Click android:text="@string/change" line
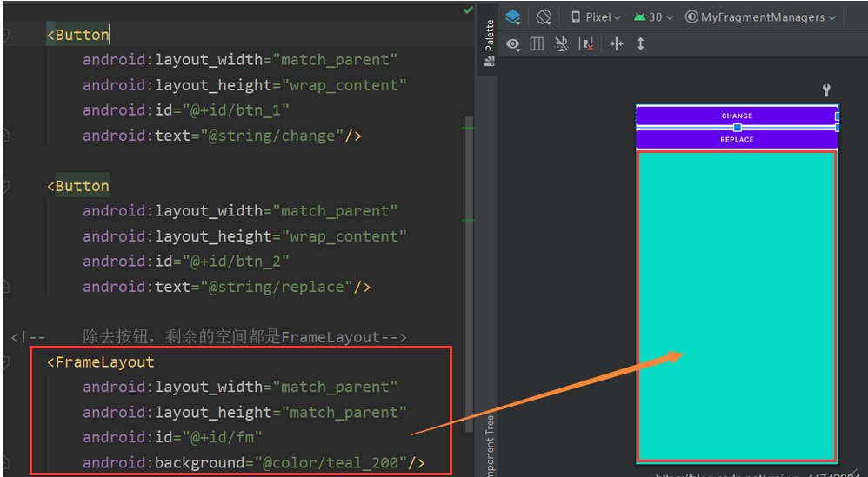This screenshot has width=868, height=477. pyautogui.click(x=222, y=136)
